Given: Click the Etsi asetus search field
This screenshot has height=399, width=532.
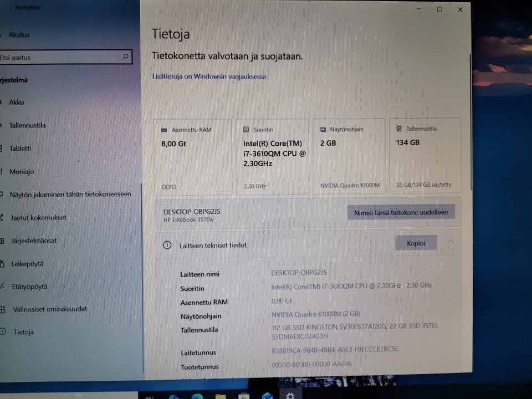Looking at the screenshot, I should 64,57.
